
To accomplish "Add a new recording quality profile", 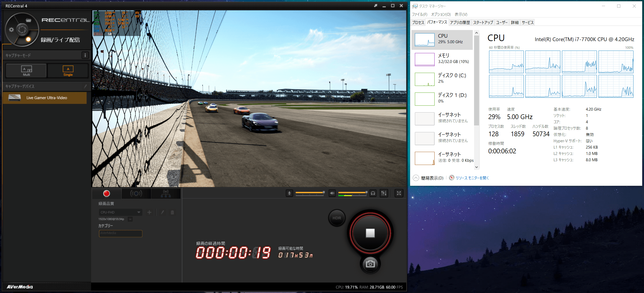I will click(149, 212).
